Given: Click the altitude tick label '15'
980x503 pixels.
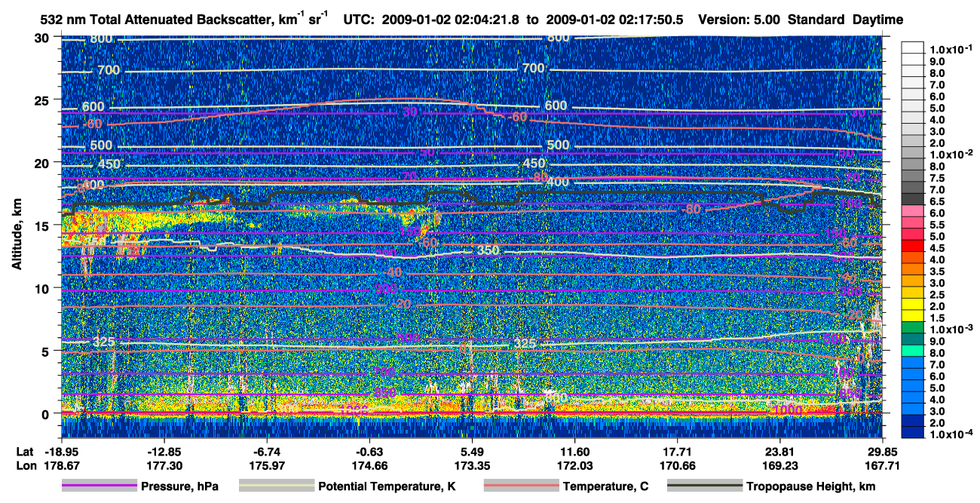Looking at the screenshot, I should click(x=44, y=225).
